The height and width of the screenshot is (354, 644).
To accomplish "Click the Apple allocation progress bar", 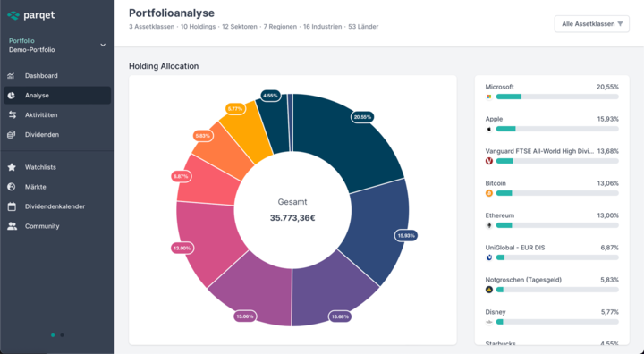I will pos(557,129).
